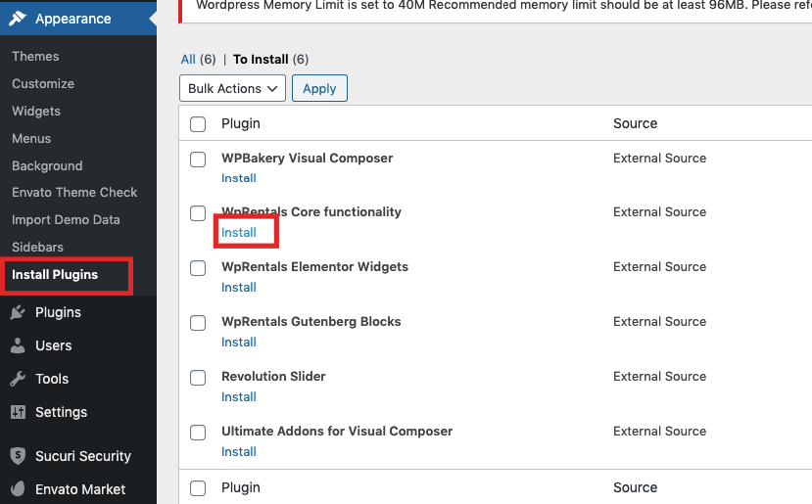Screen dimensions: 812x504
Task: Check the Revolution Slider checkbox
Action: pos(198,377)
